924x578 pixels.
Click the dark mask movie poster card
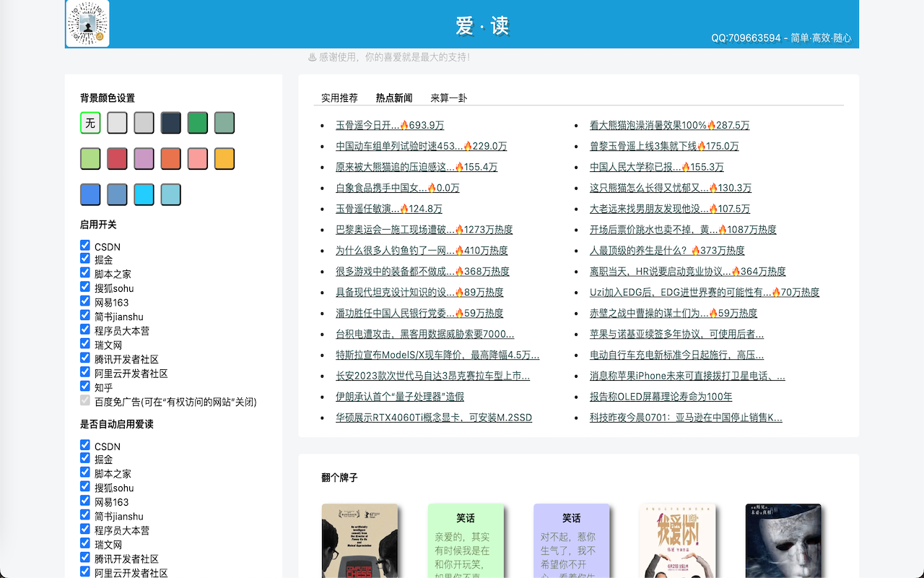click(x=783, y=540)
